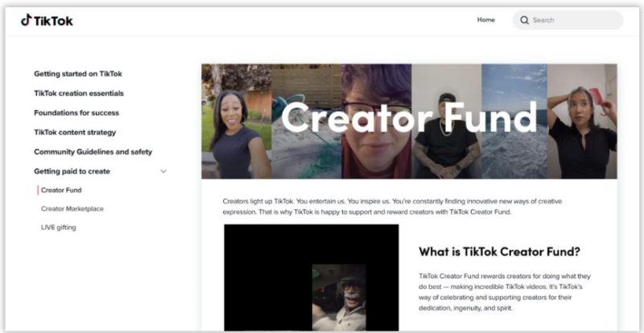Expand Getting paid to create section

pyautogui.click(x=72, y=171)
